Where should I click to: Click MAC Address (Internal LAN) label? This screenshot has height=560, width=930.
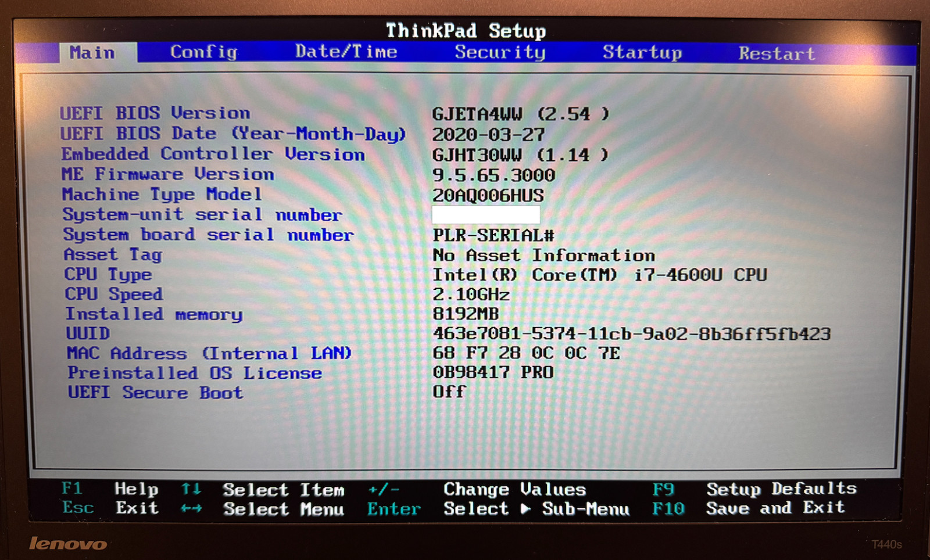point(209,353)
